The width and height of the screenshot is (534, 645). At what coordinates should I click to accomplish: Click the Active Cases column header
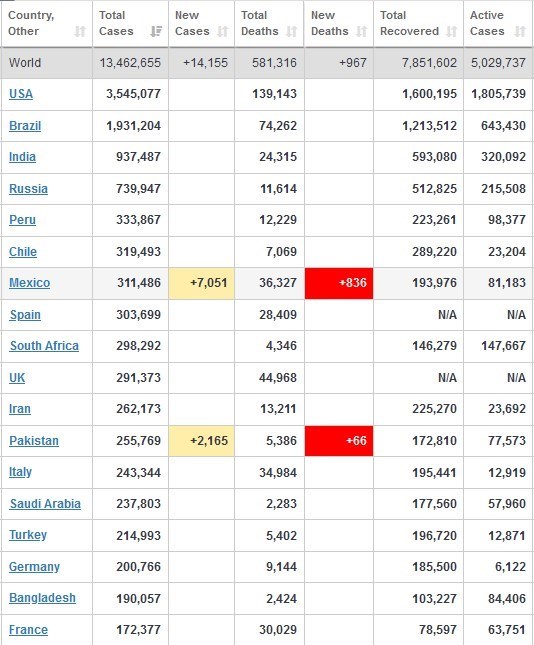[498, 23]
